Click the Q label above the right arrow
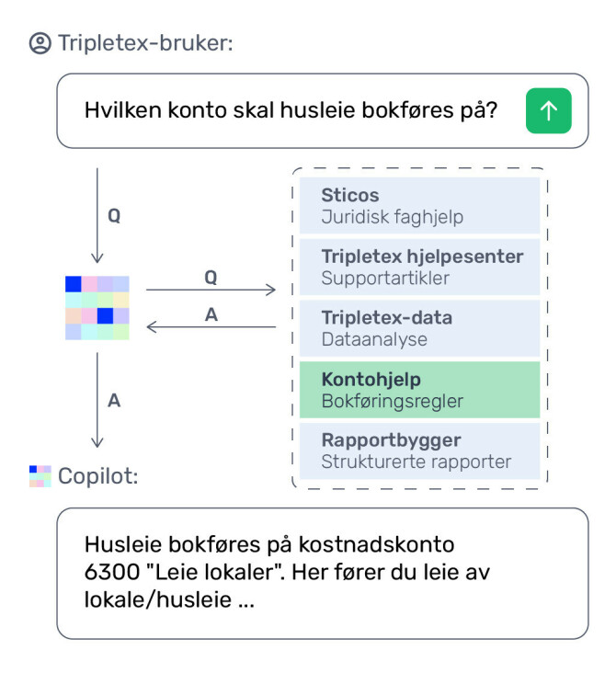This screenshot has height=684, width=616. click(211, 276)
